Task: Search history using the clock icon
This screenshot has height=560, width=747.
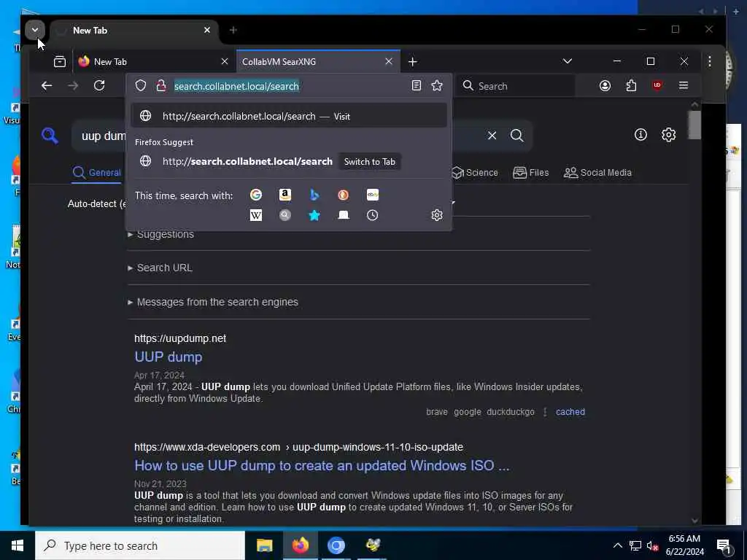Action: pos(373,215)
